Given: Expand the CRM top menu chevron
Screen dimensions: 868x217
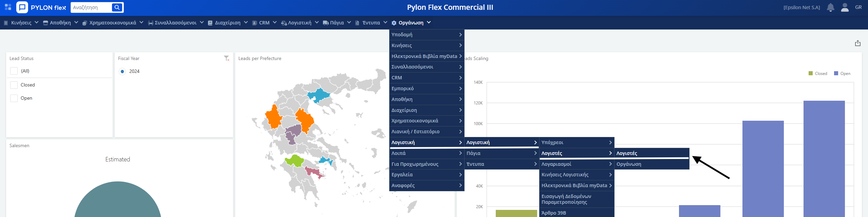Looking at the screenshot, I should [x=275, y=22].
